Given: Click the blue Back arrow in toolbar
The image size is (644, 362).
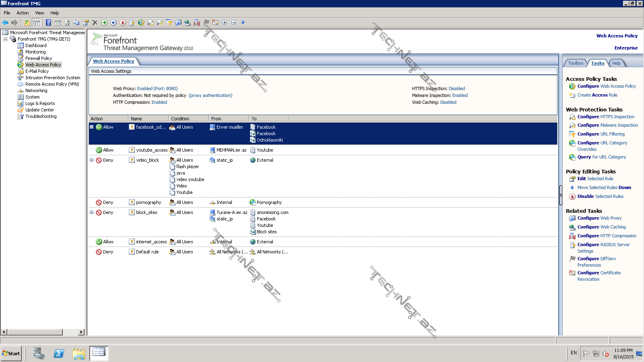Looking at the screenshot, I should [x=5, y=23].
